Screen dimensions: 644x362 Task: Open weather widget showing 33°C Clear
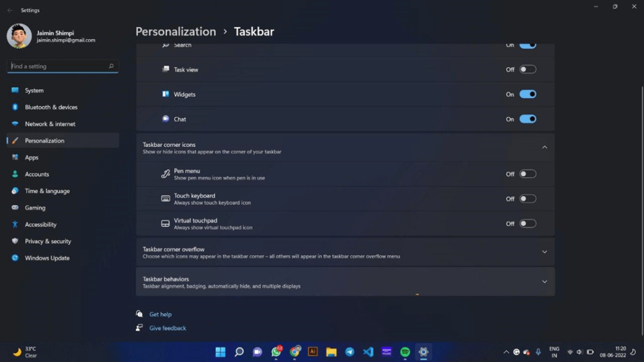(x=25, y=352)
